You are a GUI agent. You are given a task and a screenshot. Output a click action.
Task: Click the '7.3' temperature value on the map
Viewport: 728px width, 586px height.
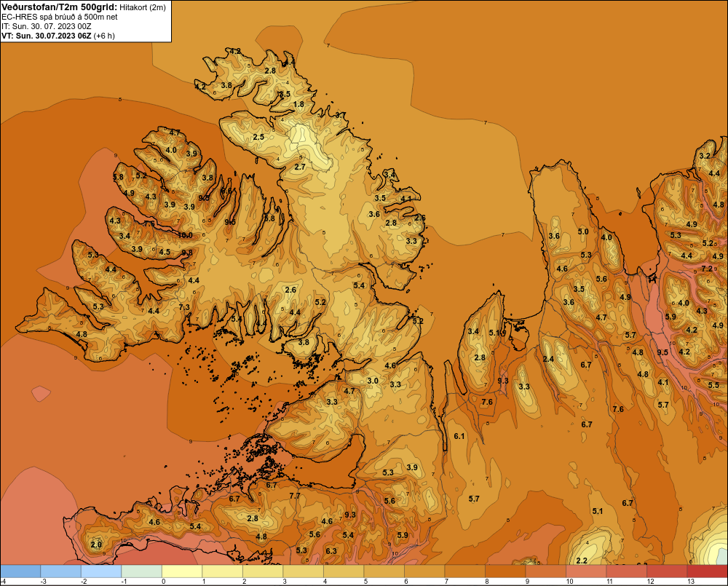[x=184, y=307]
